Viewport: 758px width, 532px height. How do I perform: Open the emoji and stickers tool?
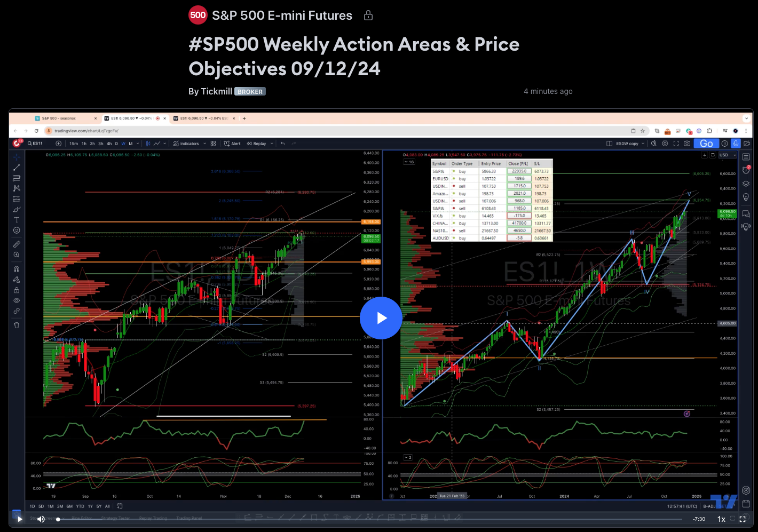[17, 230]
